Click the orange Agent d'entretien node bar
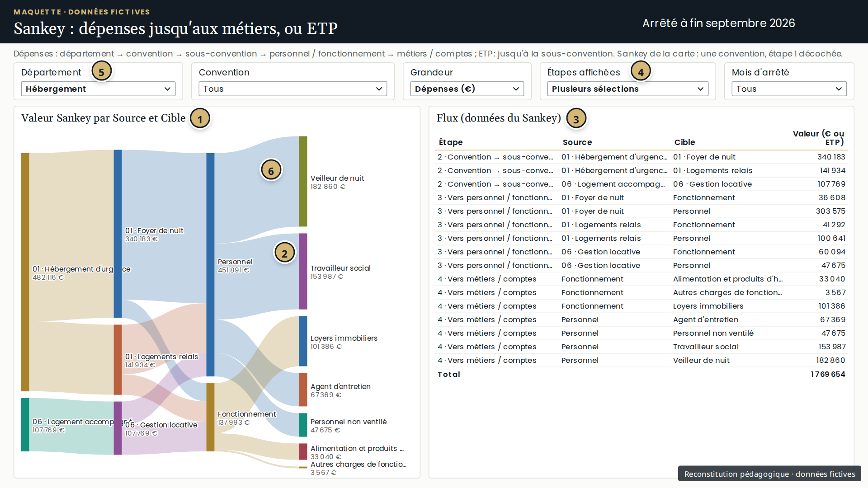Image resolution: width=868 pixels, height=488 pixels. (x=303, y=389)
